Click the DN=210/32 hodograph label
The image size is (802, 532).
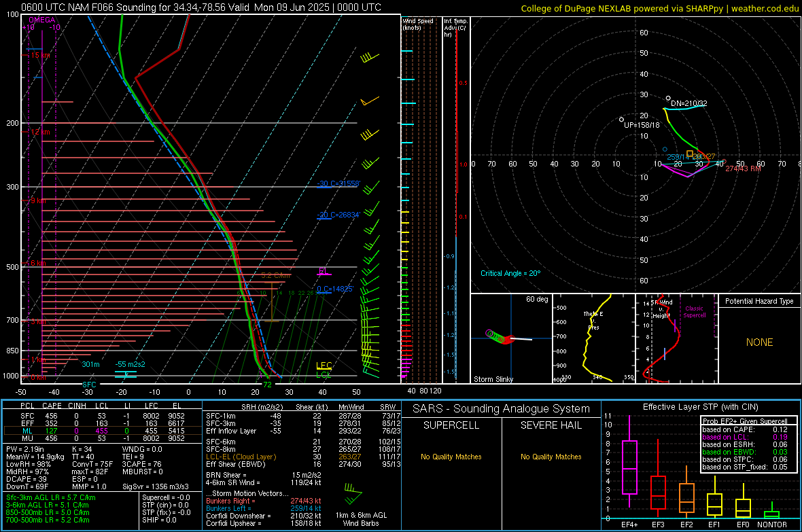click(x=689, y=103)
